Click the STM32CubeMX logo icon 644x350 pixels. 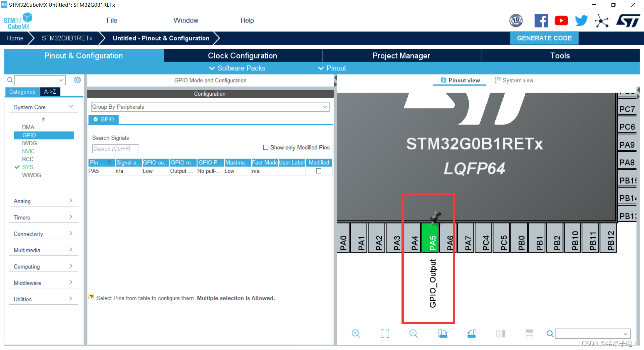[18, 21]
